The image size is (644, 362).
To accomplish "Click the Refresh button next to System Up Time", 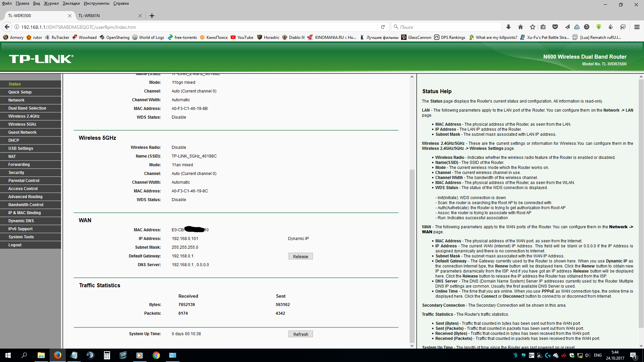I will point(301,334).
